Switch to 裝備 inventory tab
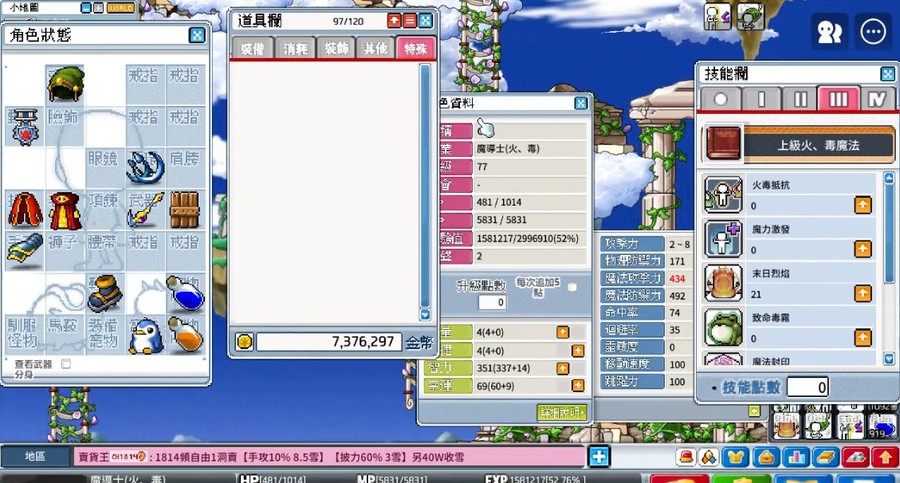The image size is (900, 483). (252, 49)
